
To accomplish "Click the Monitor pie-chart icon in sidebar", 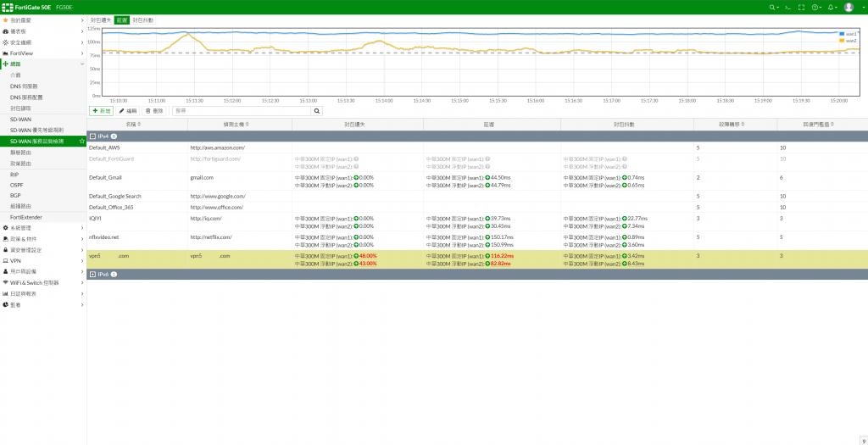I will click(6, 304).
